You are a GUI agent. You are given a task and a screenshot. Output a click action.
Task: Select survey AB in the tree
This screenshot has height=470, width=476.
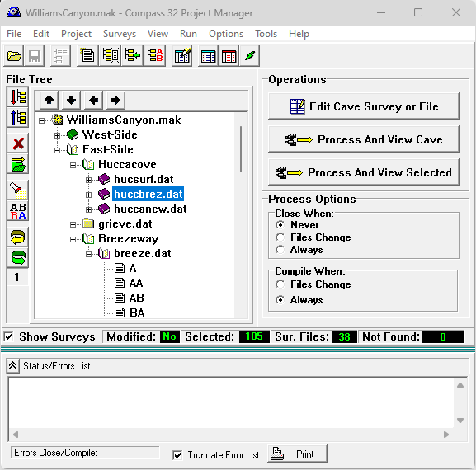point(136,298)
